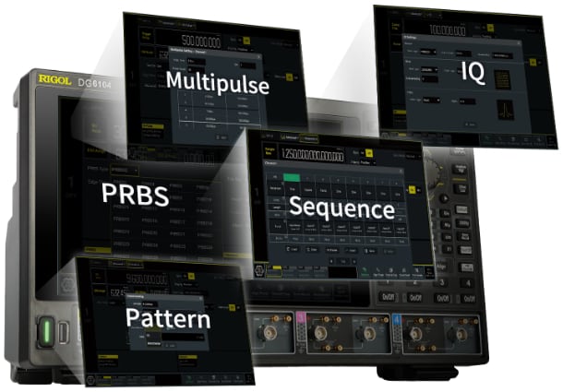Confirm the Multipulse dialog with OK

coord(222,137)
